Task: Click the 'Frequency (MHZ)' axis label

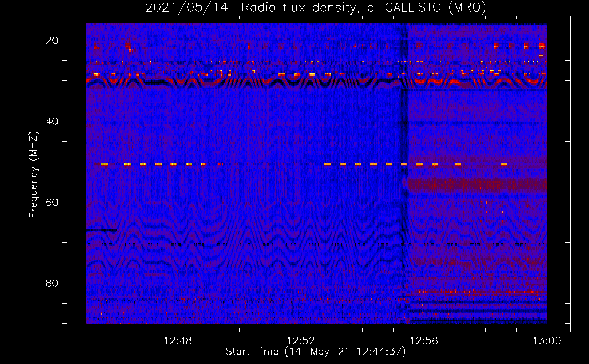Action: [33, 175]
